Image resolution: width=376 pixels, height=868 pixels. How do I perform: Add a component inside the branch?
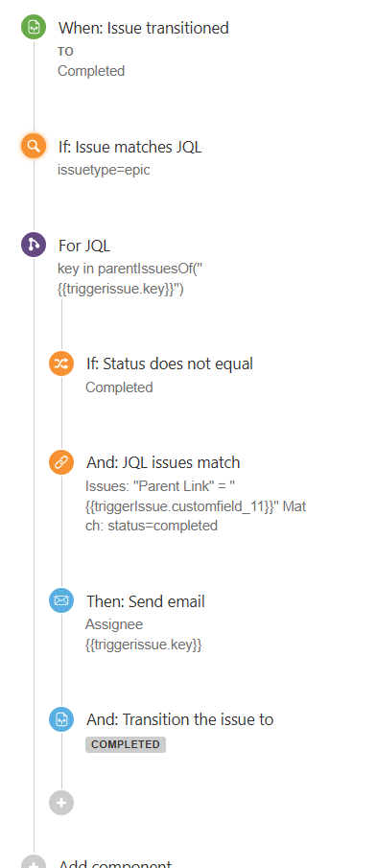61,803
